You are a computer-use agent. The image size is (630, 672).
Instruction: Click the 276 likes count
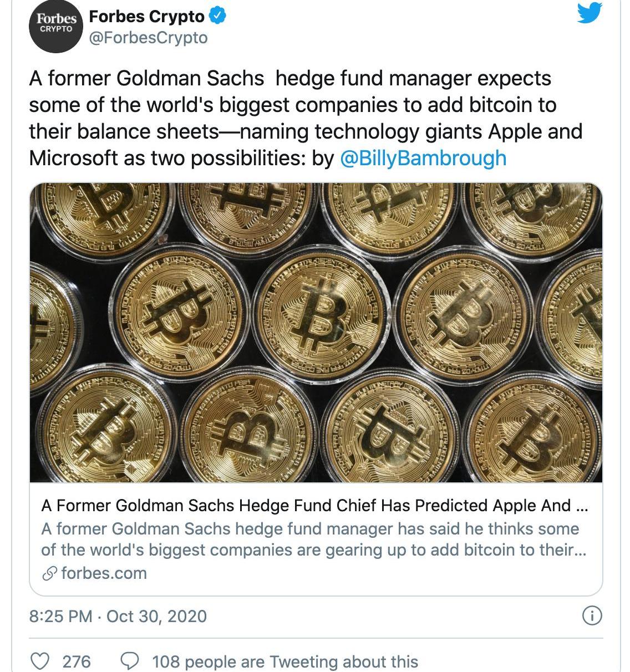coord(77,661)
